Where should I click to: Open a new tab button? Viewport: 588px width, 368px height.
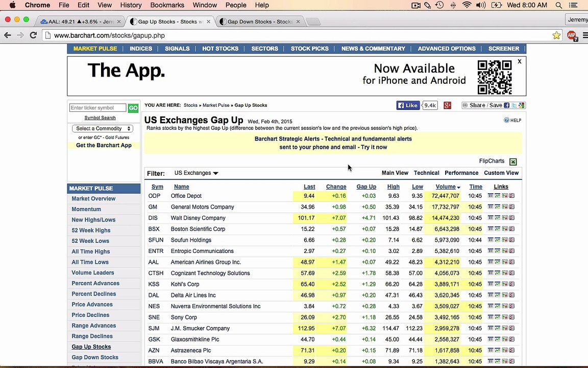(313, 22)
